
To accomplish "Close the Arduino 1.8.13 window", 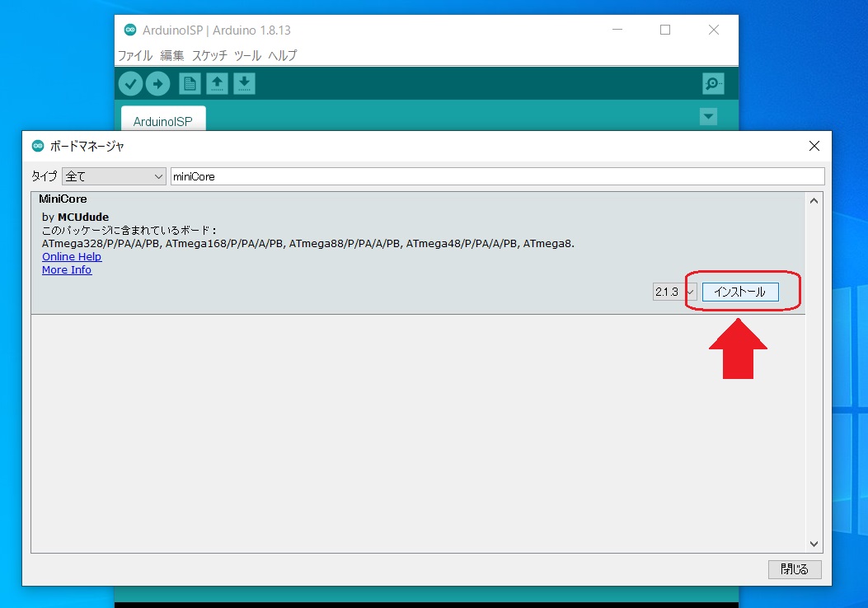I will 714,30.
